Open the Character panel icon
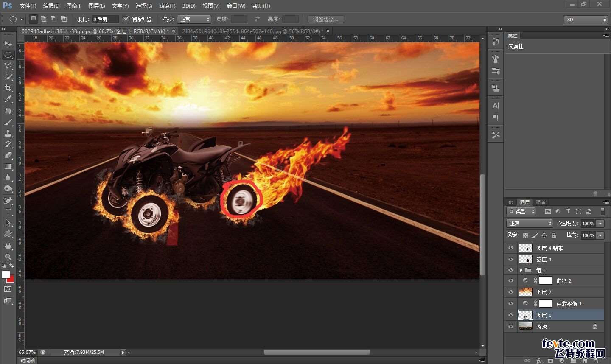The image size is (611, 364). (x=496, y=106)
